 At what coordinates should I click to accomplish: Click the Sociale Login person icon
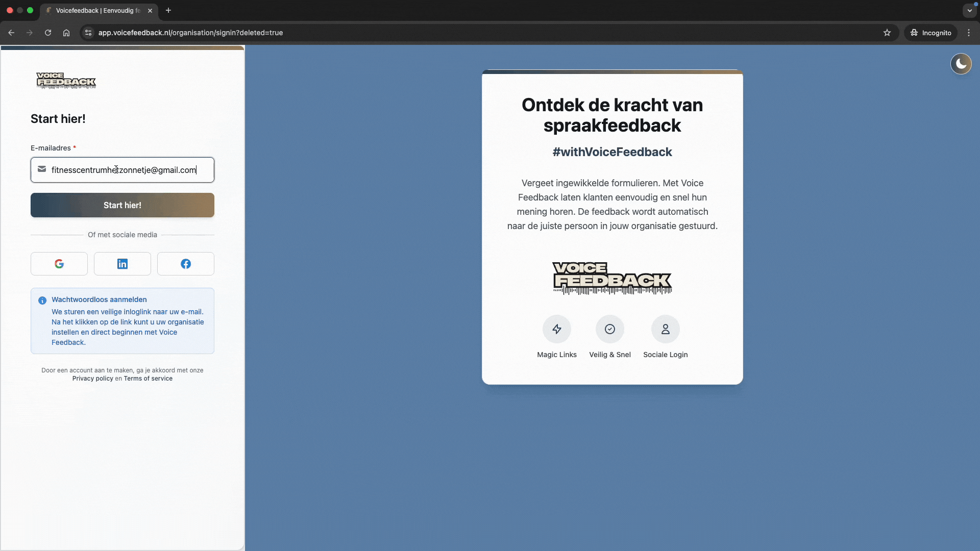[x=666, y=329]
